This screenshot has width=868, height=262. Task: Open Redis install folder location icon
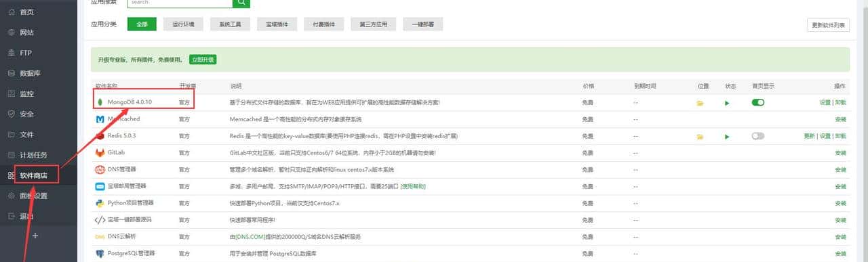pos(700,137)
